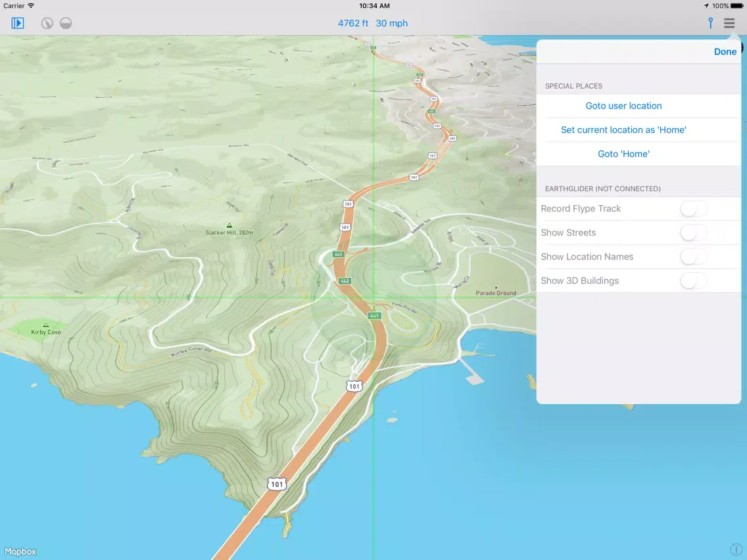This screenshot has height=560, width=747.
Task: Tap the info icon at bottom corner
Action: (x=735, y=549)
